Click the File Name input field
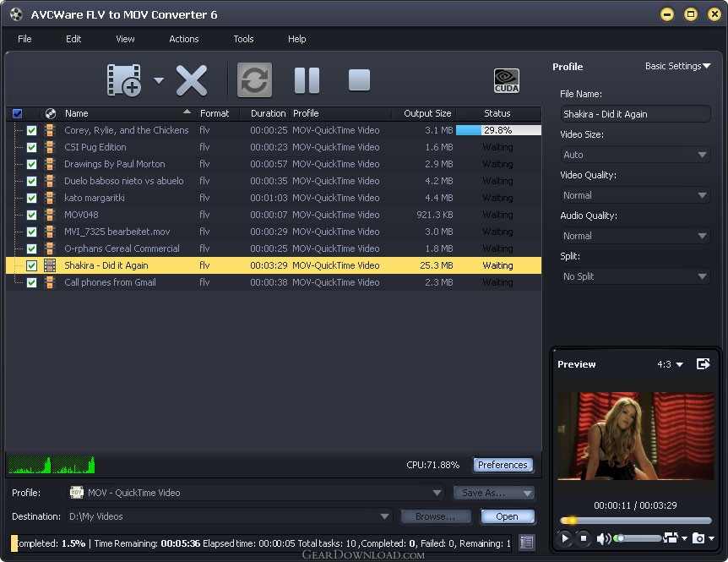The image size is (728, 562). pyautogui.click(x=635, y=114)
